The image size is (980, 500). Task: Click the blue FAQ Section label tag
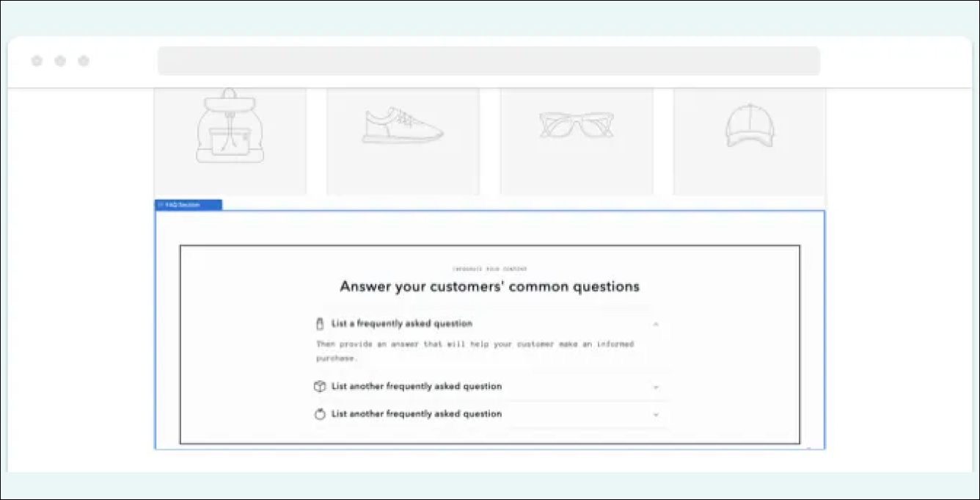pos(188,205)
